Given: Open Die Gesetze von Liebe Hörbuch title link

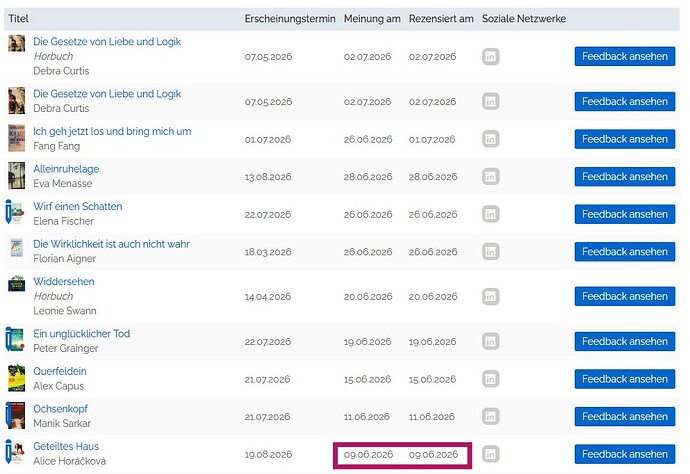Looking at the screenshot, I should [107, 41].
